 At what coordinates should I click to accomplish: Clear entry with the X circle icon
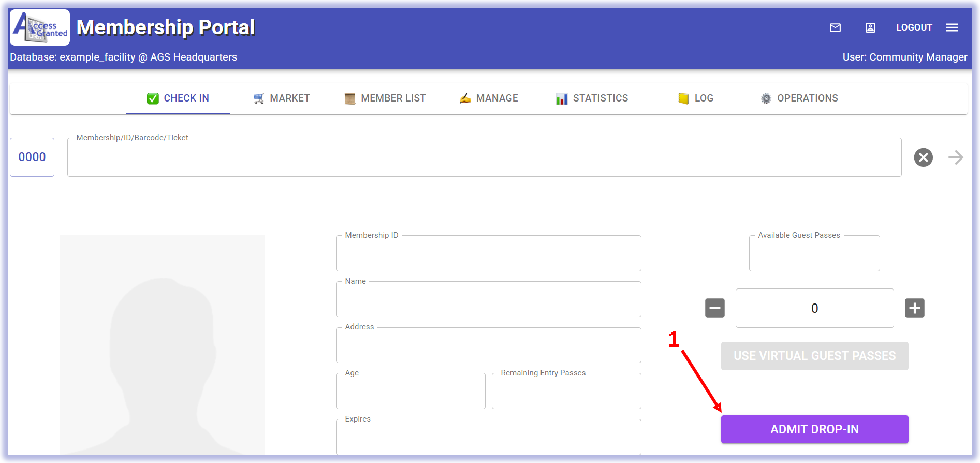click(x=923, y=157)
